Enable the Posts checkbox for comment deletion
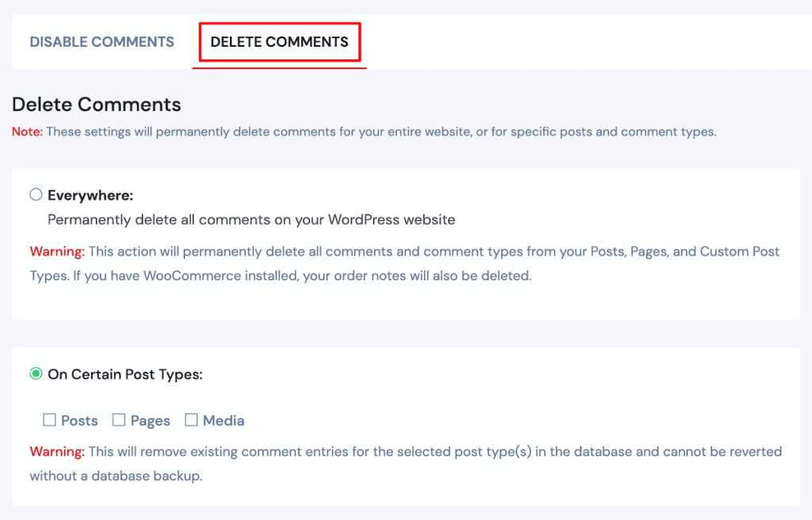The image size is (812, 520). coord(49,420)
